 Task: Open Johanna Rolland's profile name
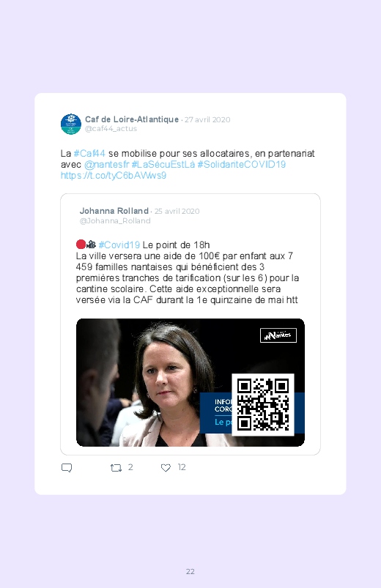click(114, 211)
